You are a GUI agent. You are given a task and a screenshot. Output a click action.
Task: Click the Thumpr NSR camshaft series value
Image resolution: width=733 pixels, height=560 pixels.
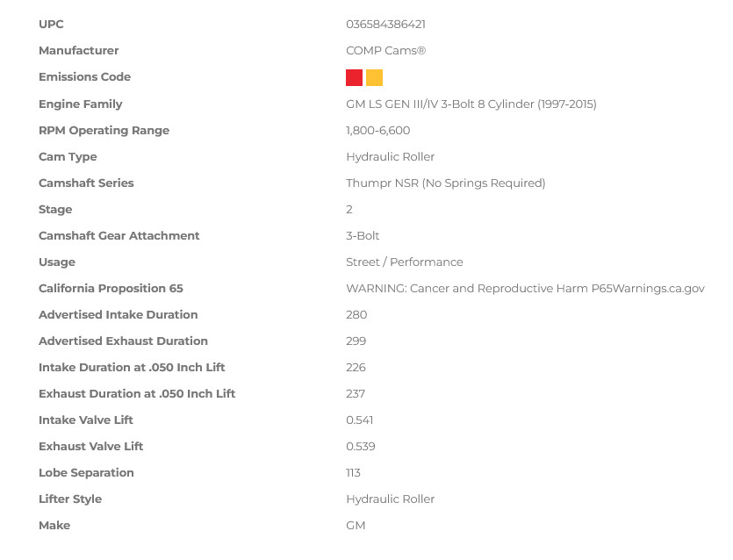[445, 183]
